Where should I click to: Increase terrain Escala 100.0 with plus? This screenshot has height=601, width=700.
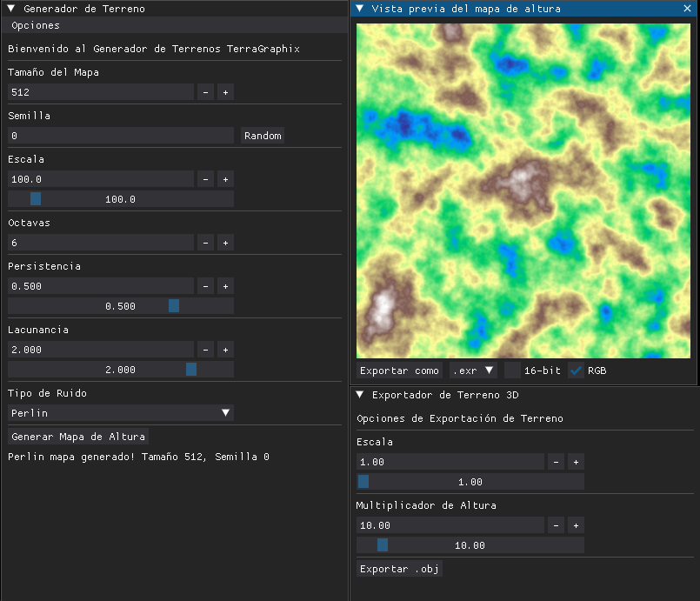225,179
